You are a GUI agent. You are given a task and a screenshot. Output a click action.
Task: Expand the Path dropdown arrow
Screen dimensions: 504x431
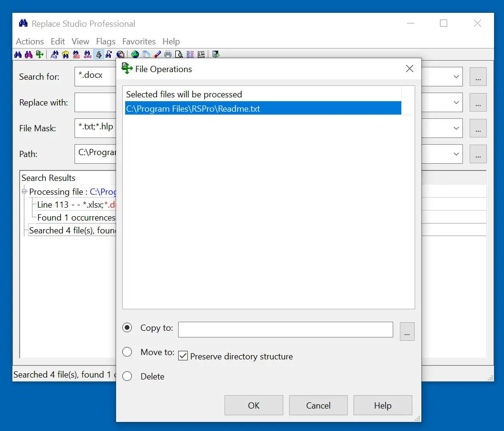(x=456, y=154)
